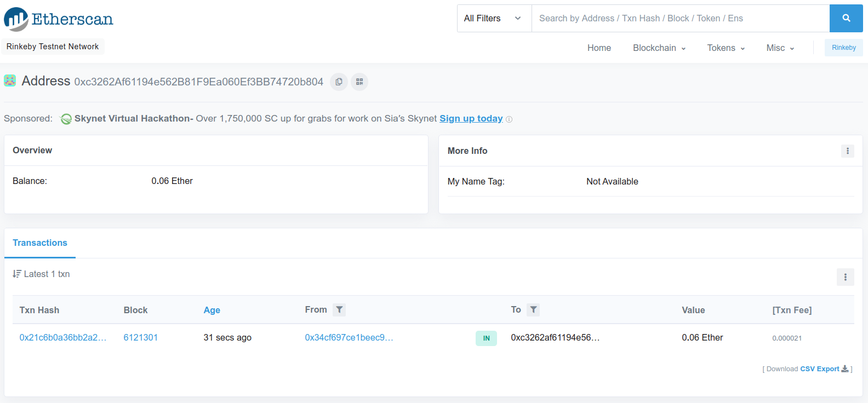
Task: Click the Txn Fee column header
Action: pos(792,310)
